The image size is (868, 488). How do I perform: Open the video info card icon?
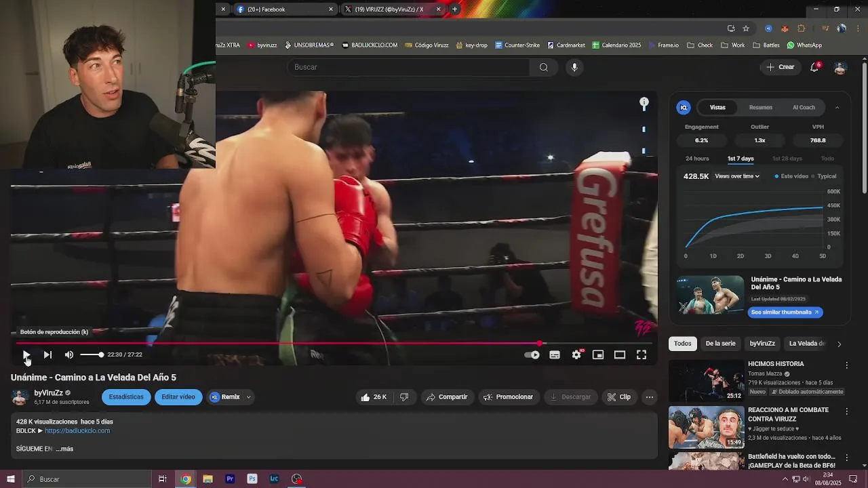[644, 103]
